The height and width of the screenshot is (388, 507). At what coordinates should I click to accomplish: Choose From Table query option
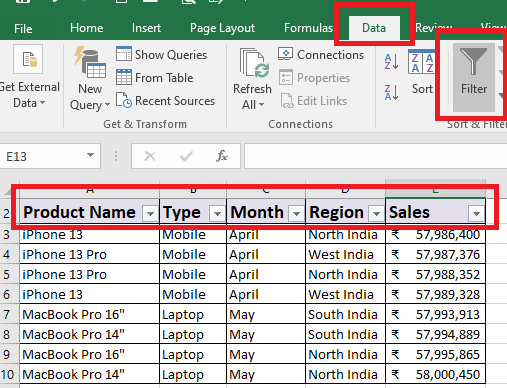pos(155,78)
